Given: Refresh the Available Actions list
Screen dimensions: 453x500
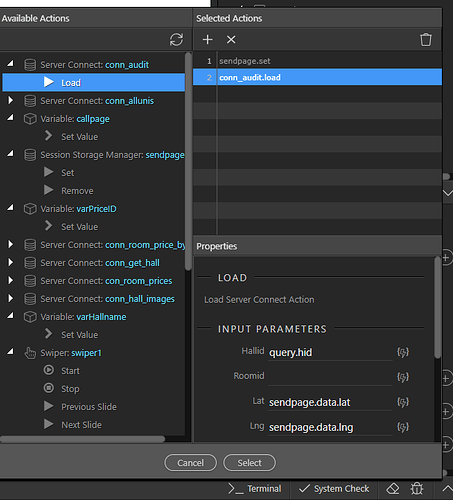Looking at the screenshot, I should pyautogui.click(x=176, y=40).
